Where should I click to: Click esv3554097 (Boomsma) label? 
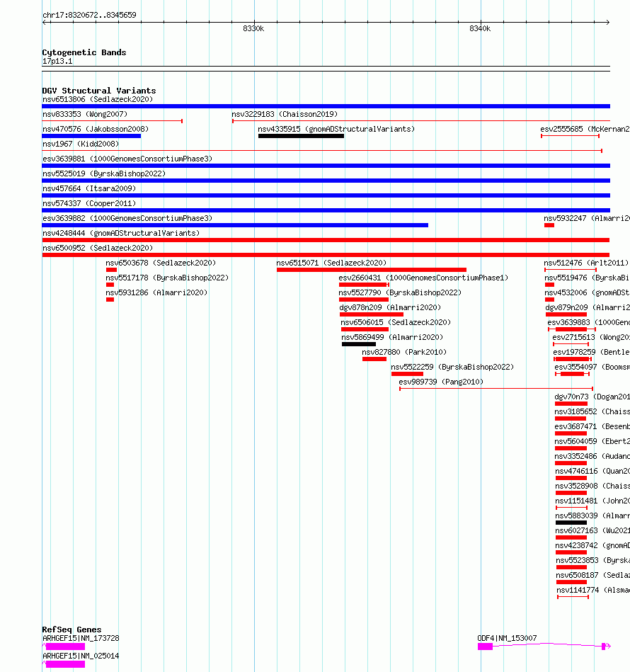pyautogui.click(x=592, y=367)
